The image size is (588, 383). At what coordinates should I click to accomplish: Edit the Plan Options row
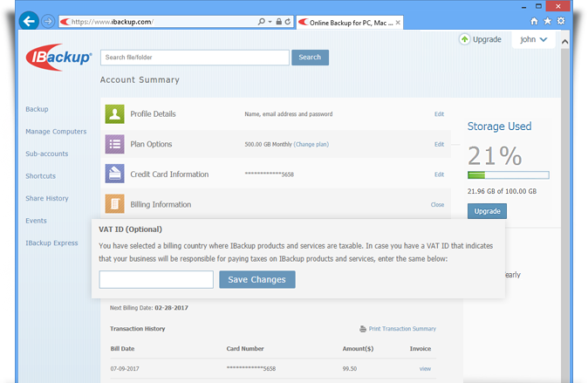pyautogui.click(x=439, y=145)
